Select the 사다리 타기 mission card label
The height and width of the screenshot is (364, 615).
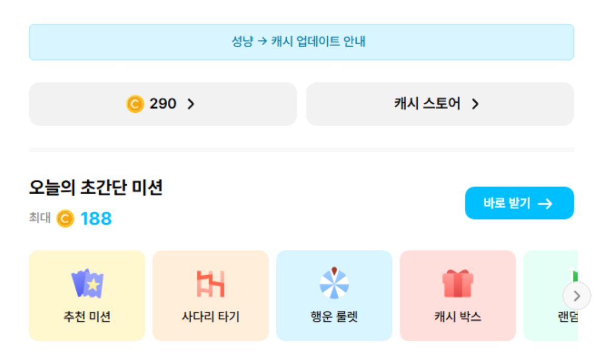(210, 317)
